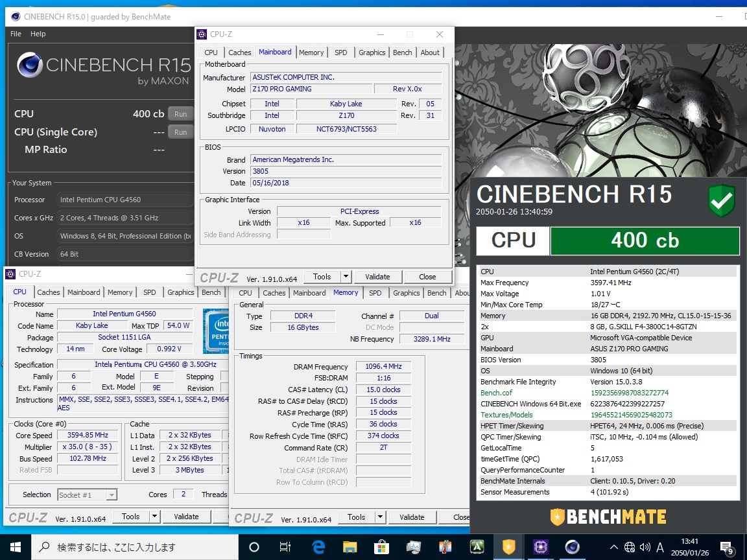Toggle the IME input mode A indicator
Image resolution: width=747 pixels, height=560 pixels.
click(660, 547)
